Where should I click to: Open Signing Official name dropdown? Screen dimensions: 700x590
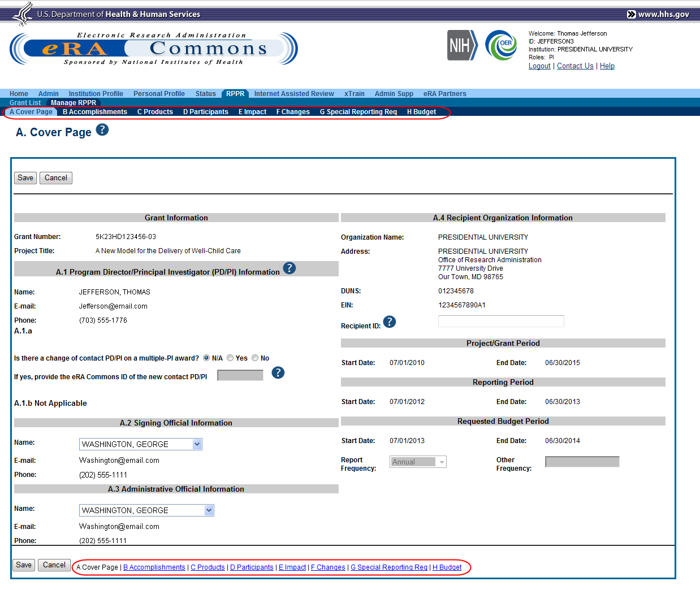[141, 444]
